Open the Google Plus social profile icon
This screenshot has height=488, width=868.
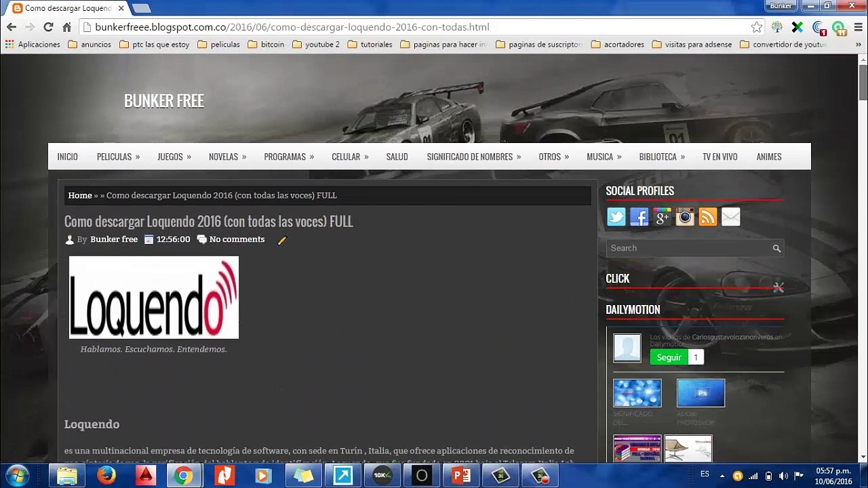tap(662, 217)
